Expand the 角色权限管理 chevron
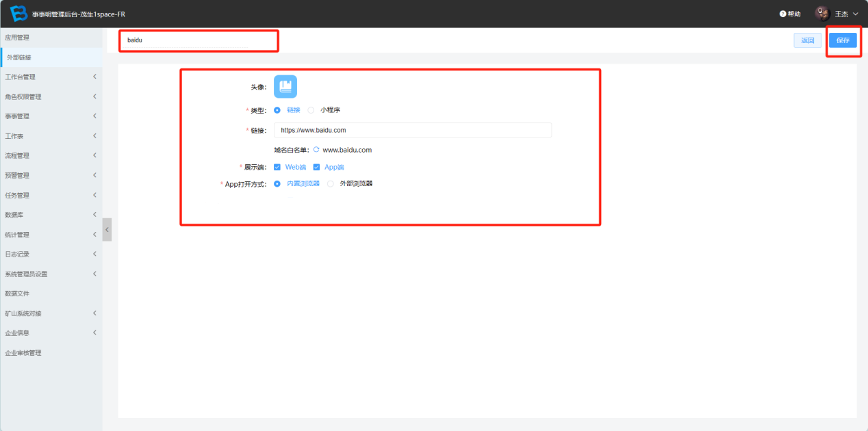The image size is (868, 431). pos(94,96)
